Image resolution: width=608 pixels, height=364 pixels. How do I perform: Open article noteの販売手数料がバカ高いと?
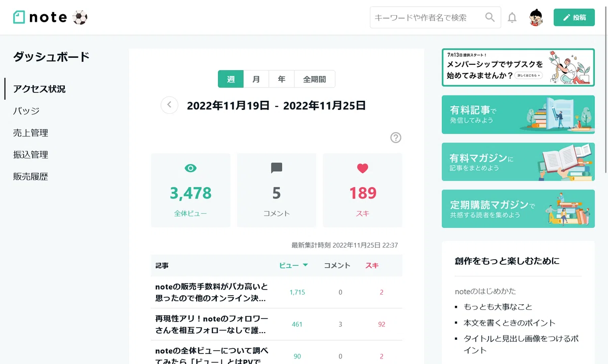212,292
